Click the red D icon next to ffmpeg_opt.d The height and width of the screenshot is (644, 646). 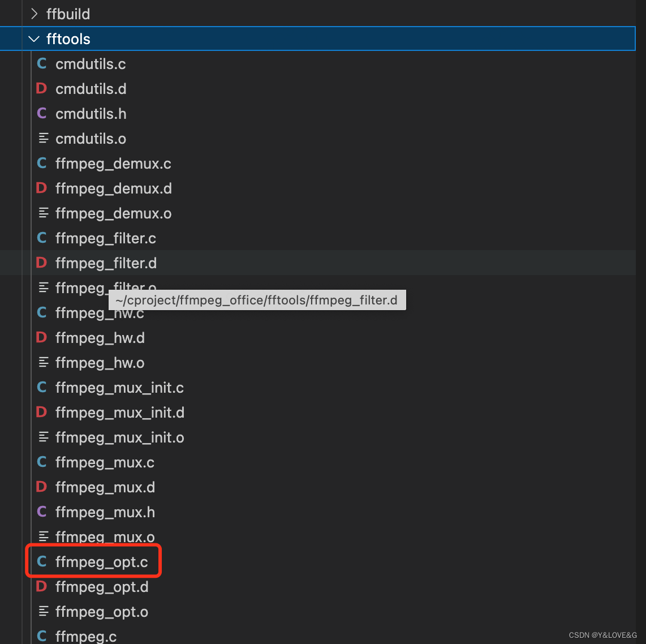point(41,586)
